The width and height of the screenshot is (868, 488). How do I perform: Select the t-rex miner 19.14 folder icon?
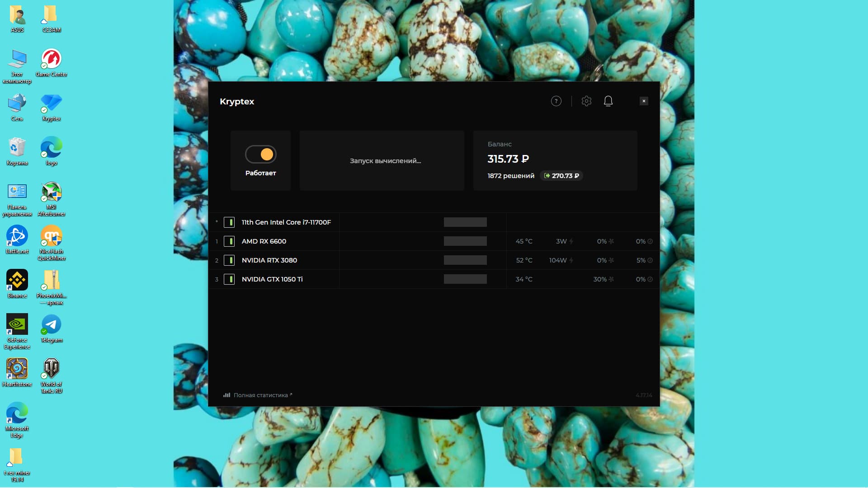[x=17, y=465]
